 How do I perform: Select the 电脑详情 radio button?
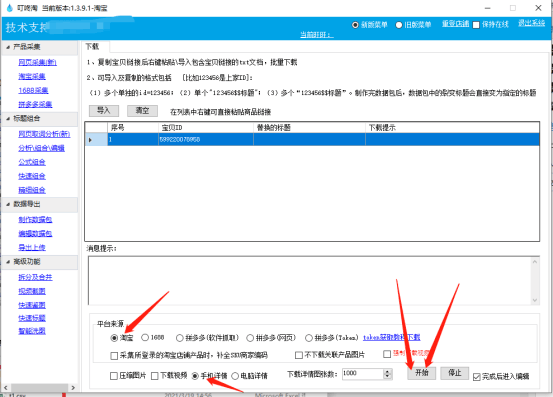coord(235,376)
